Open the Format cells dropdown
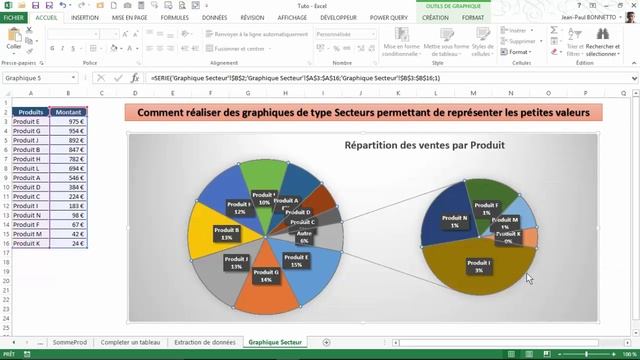Screen dimensions: 640x360 (x=516, y=52)
